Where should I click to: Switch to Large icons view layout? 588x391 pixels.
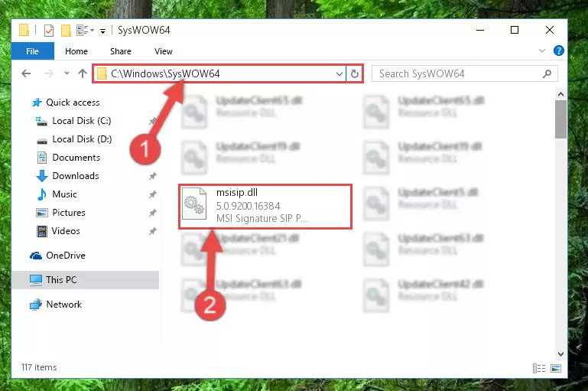tap(556, 369)
